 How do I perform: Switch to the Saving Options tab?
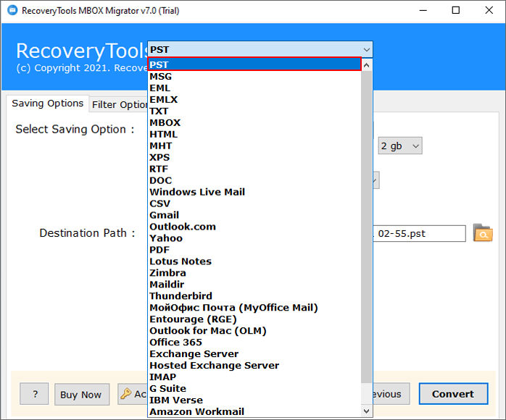click(47, 104)
